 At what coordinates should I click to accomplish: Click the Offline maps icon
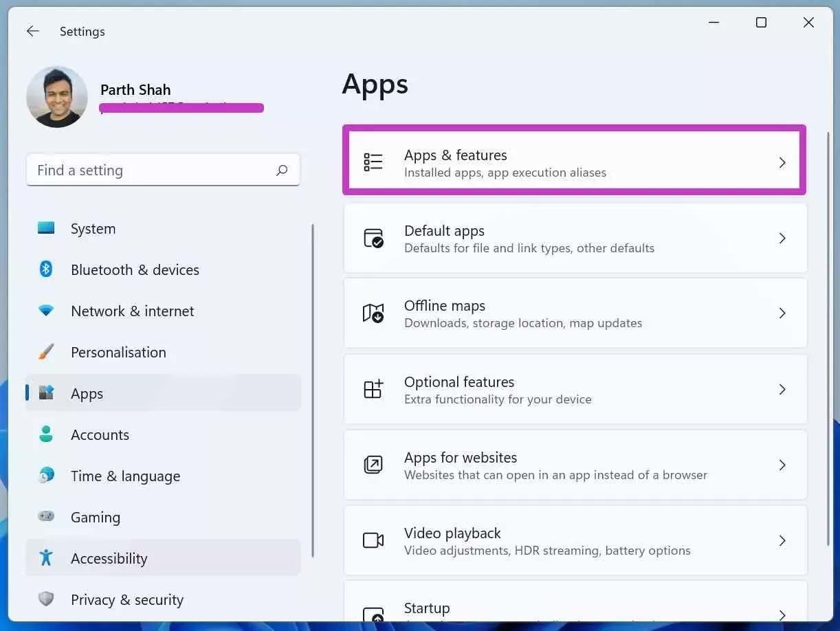[373, 313]
